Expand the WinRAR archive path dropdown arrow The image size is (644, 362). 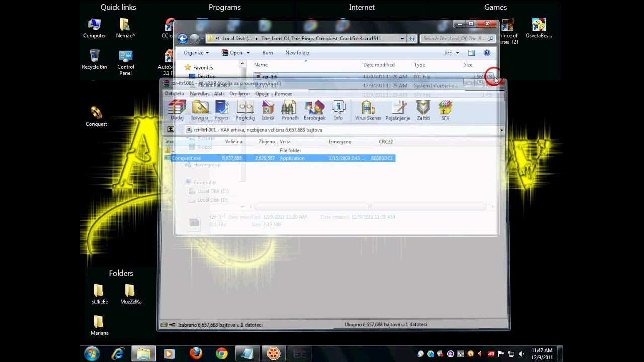502,130
